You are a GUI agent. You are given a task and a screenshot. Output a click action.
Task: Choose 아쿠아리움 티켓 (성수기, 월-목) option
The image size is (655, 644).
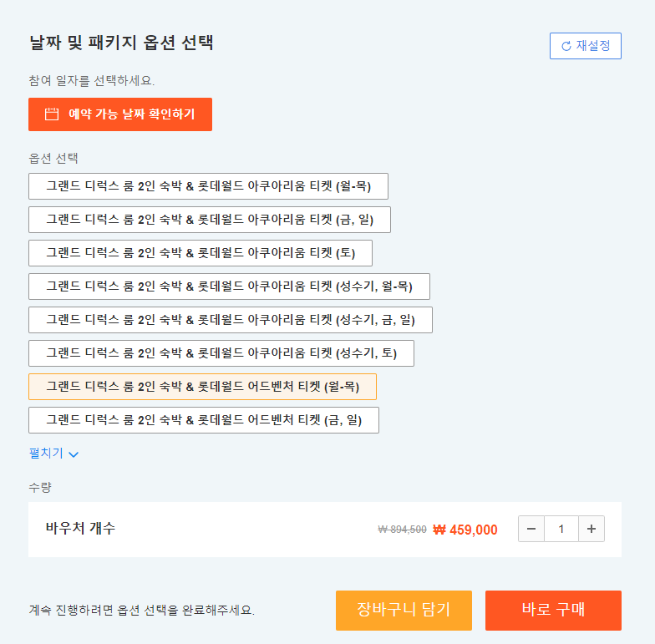[229, 287]
